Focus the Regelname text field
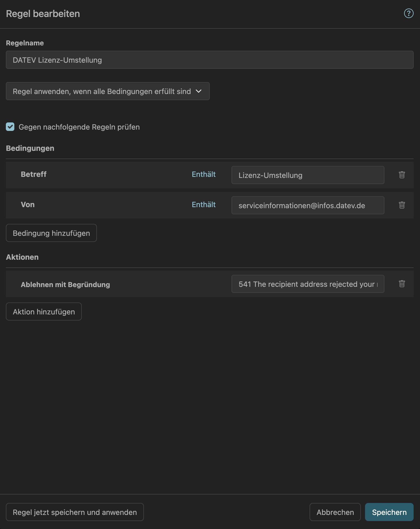 click(x=209, y=60)
